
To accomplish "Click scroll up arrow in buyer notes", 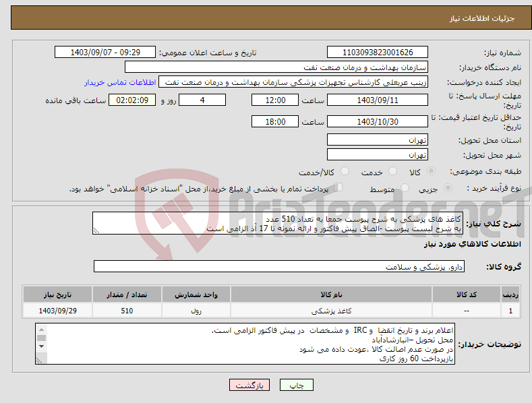I will 41,330.
